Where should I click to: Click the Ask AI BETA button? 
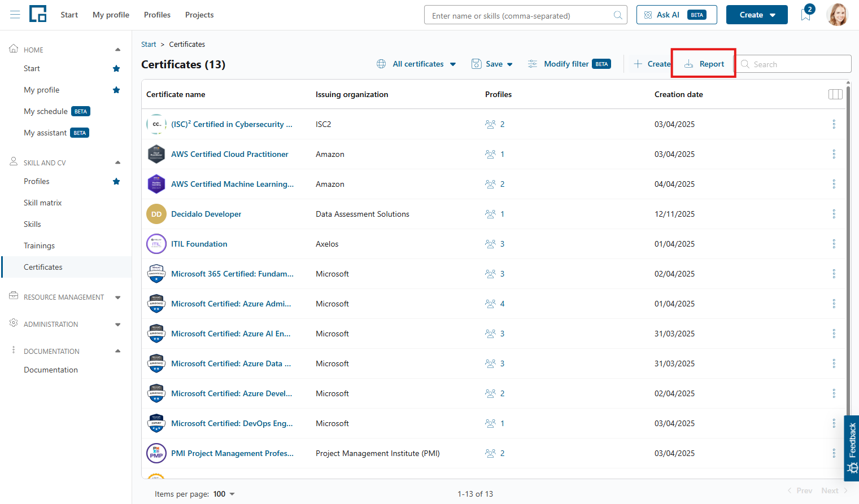tap(677, 15)
